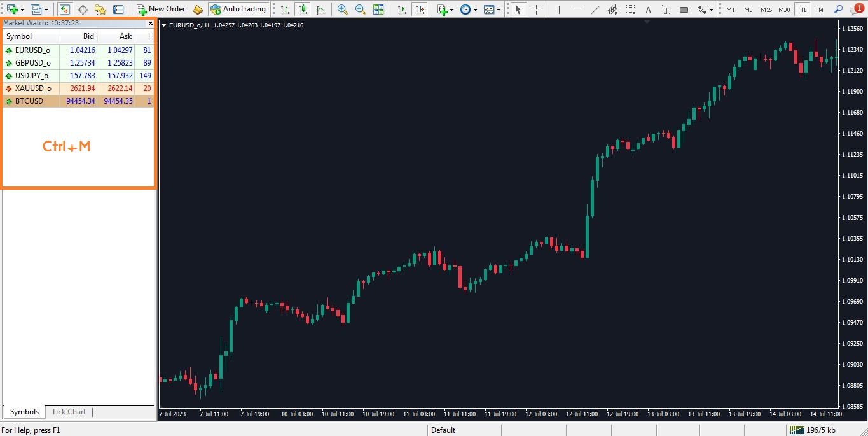The height and width of the screenshot is (436, 868).
Task: Open the Periods clock icon
Action: (465, 10)
